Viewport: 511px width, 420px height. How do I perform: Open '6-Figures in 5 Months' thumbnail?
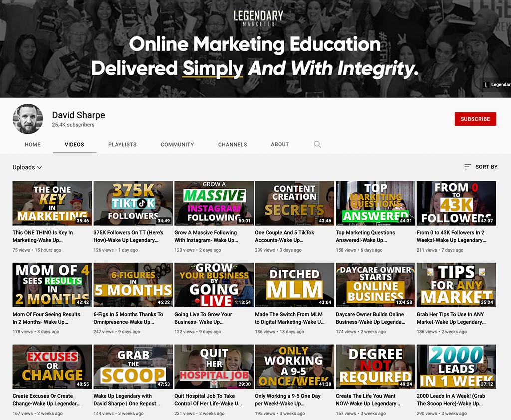(x=133, y=285)
